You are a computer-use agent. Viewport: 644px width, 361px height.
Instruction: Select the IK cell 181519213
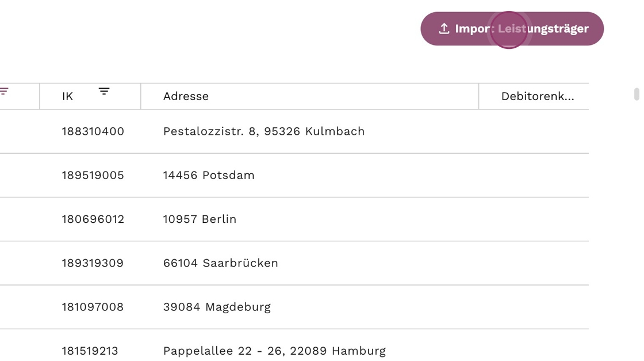click(x=90, y=351)
